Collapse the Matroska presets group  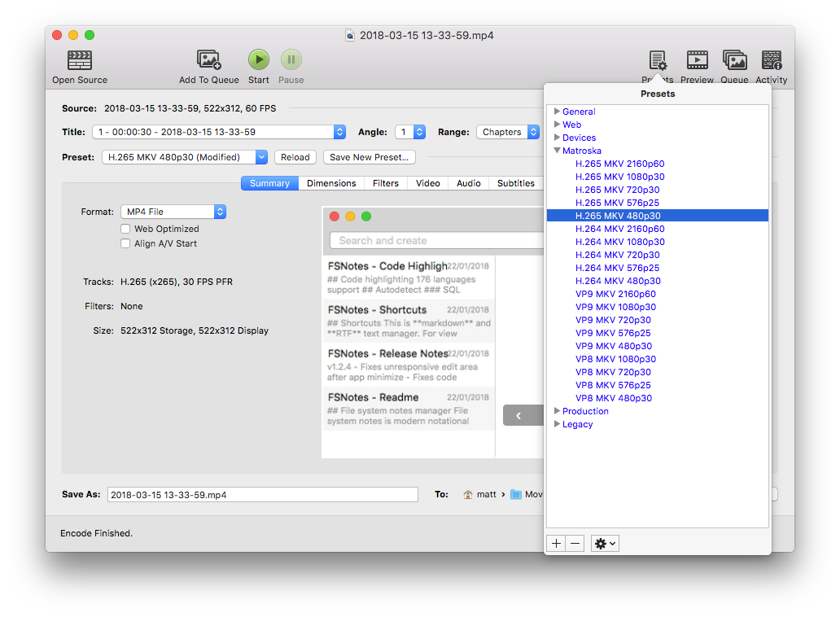[557, 151]
